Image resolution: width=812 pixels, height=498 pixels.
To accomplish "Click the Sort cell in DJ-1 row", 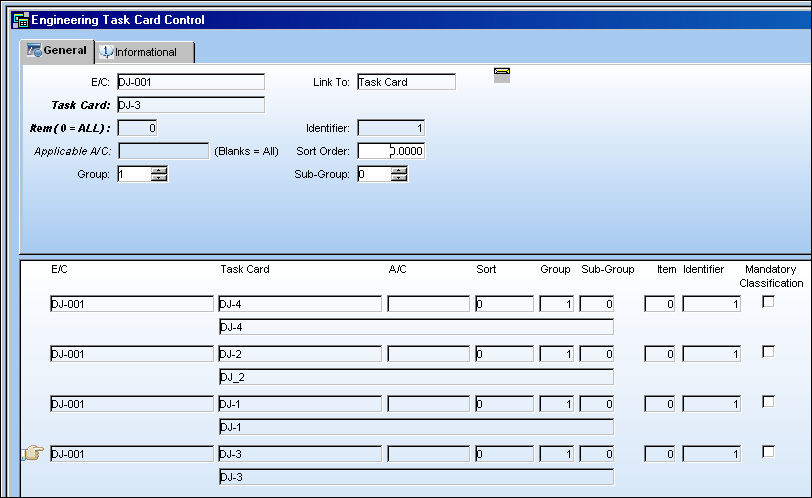I will pos(504,404).
